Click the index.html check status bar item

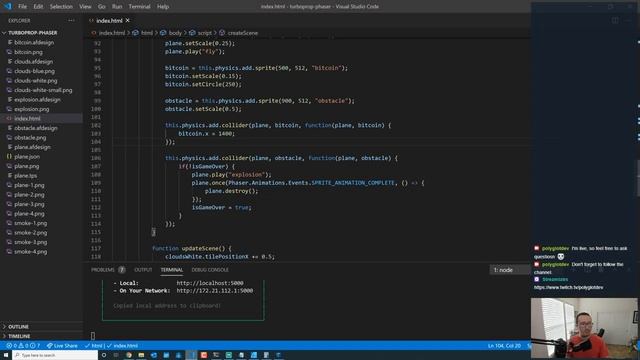(122, 346)
